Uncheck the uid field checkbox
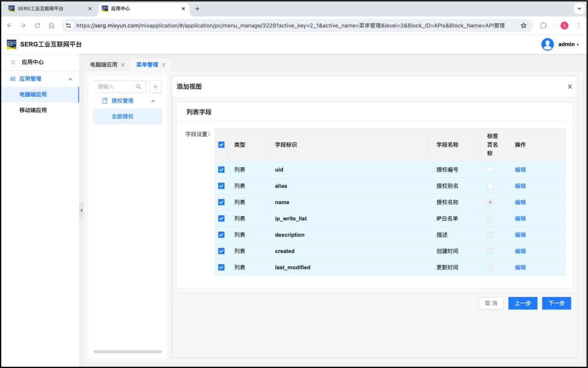This screenshot has height=368, width=588. point(221,170)
